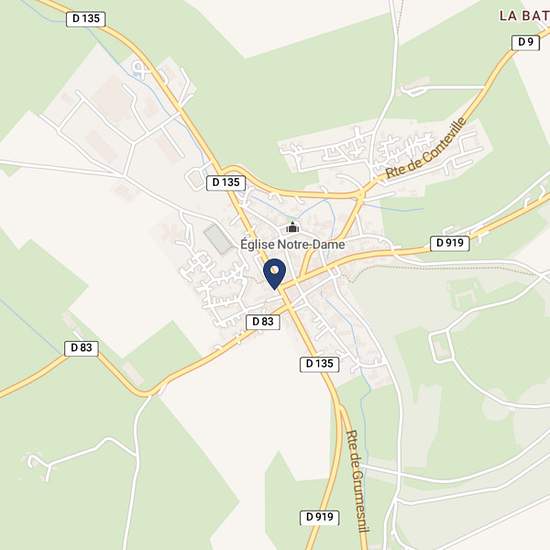Click the LA BAT place name label
The width and height of the screenshot is (550, 550).
524,16
